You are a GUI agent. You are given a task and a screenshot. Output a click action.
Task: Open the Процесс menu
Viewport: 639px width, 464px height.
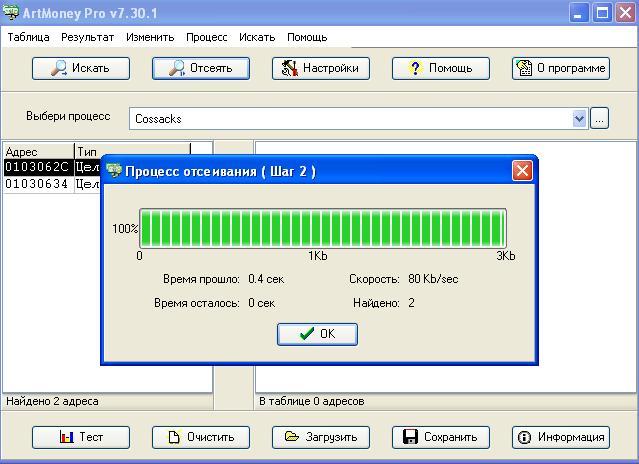tap(207, 37)
